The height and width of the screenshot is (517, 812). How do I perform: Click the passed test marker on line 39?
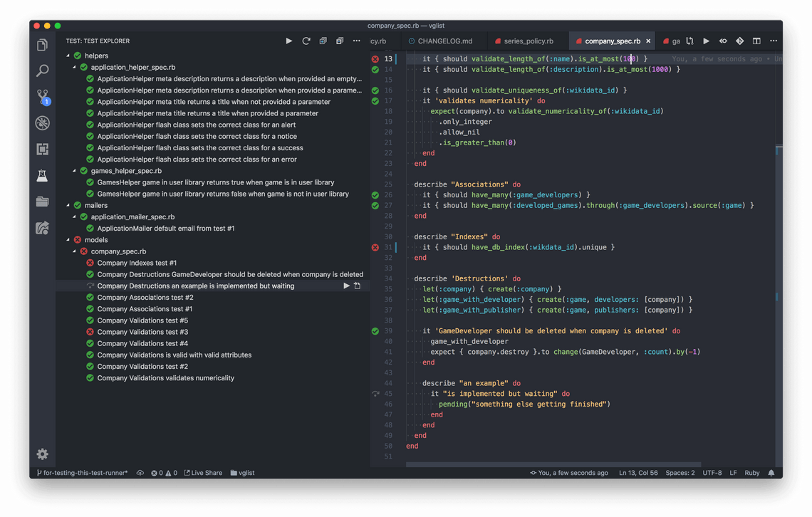coord(375,331)
